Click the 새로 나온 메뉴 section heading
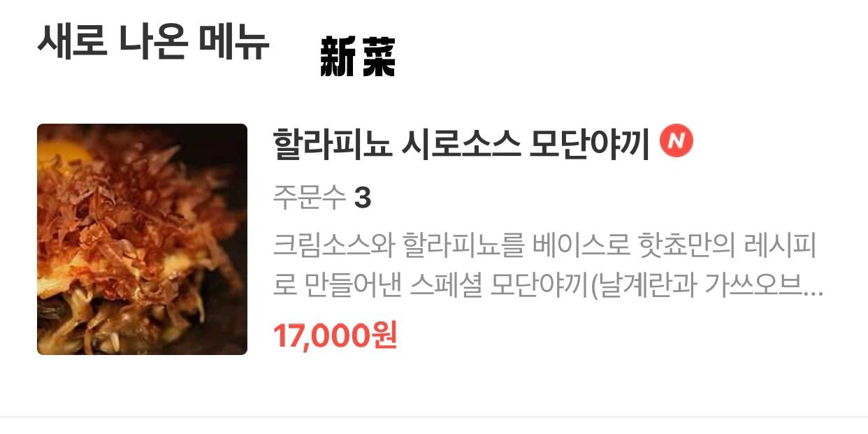The image size is (868, 434). click(x=153, y=41)
